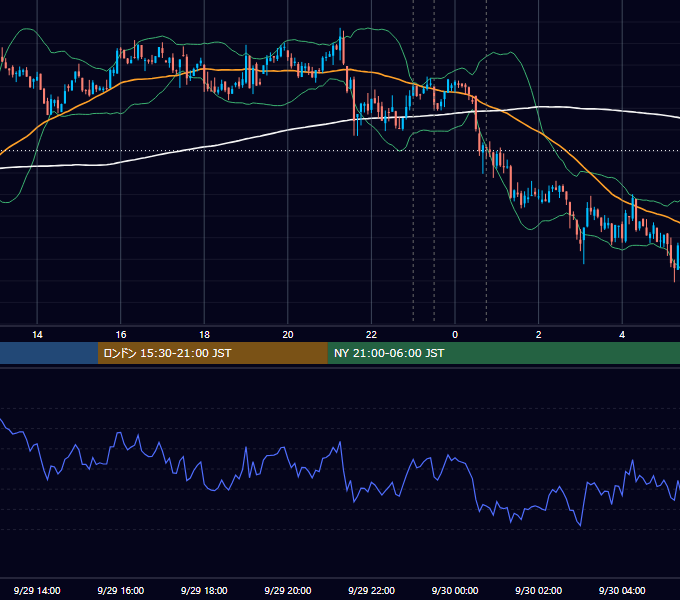This screenshot has height=600, width=680.
Task: Click the 2 hour label on price chart axis
Action: [x=539, y=335]
